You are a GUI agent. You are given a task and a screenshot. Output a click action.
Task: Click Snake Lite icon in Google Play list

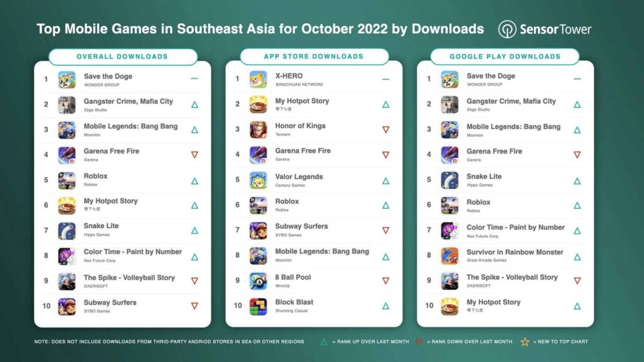[x=449, y=180]
